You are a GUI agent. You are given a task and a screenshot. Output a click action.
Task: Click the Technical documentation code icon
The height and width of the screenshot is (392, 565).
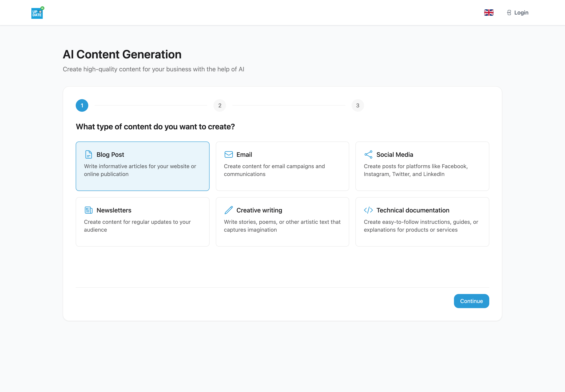tap(368, 210)
